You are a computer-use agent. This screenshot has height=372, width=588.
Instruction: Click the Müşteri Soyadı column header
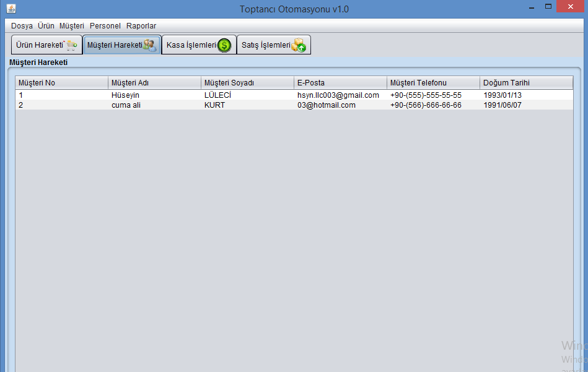pyautogui.click(x=247, y=83)
